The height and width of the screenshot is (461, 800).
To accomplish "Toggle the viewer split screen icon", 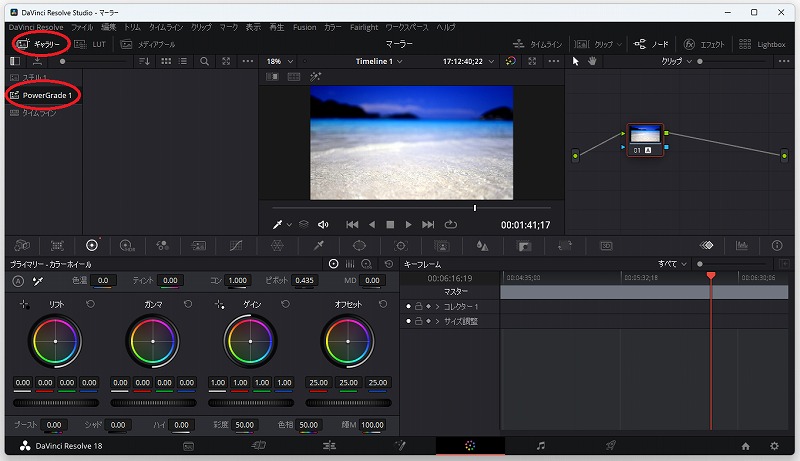I will 294,76.
